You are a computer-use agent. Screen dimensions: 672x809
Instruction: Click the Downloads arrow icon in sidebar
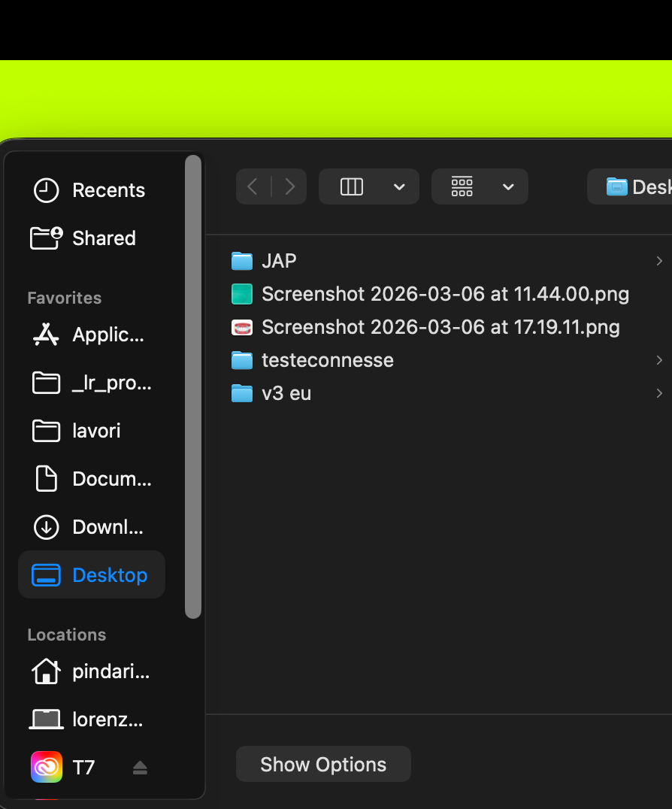[x=46, y=527]
